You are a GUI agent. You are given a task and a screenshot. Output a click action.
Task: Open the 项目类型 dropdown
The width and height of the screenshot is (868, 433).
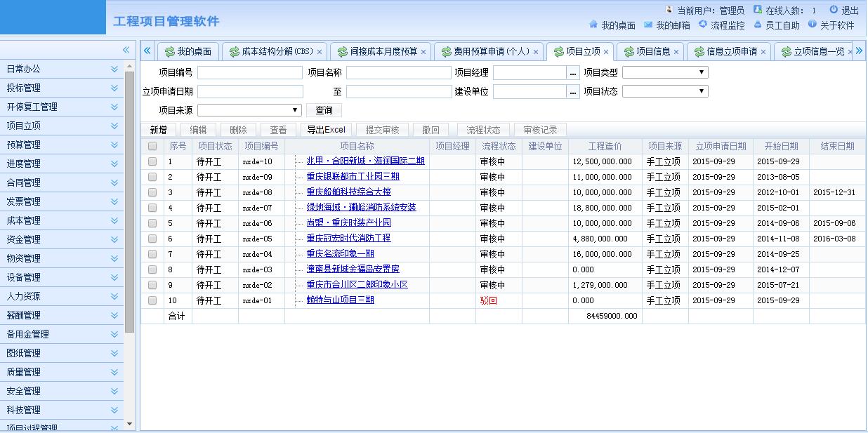(664, 72)
